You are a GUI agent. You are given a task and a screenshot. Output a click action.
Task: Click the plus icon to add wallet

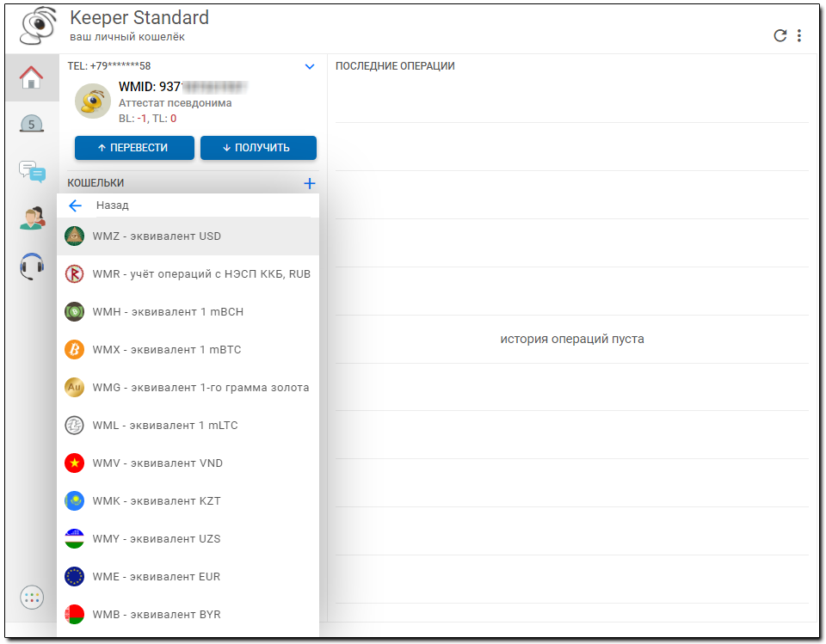click(x=310, y=183)
